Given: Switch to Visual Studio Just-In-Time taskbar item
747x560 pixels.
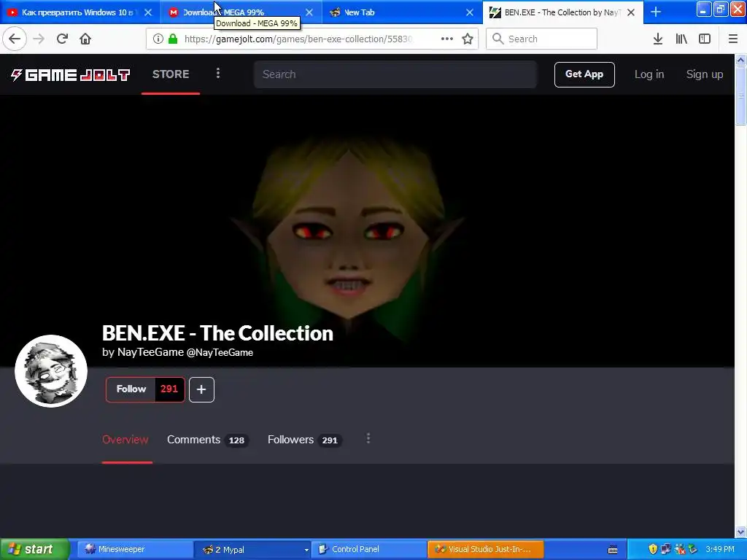Looking at the screenshot, I should tap(486, 549).
